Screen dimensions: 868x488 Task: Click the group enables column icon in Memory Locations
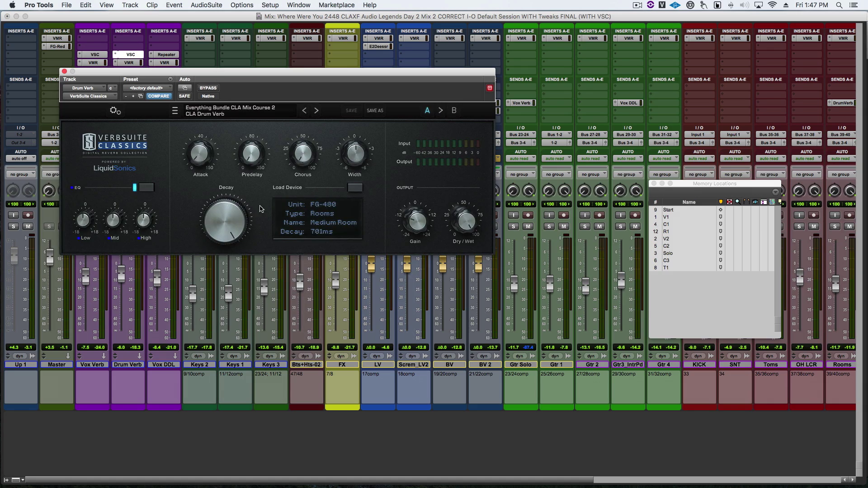pos(772,202)
